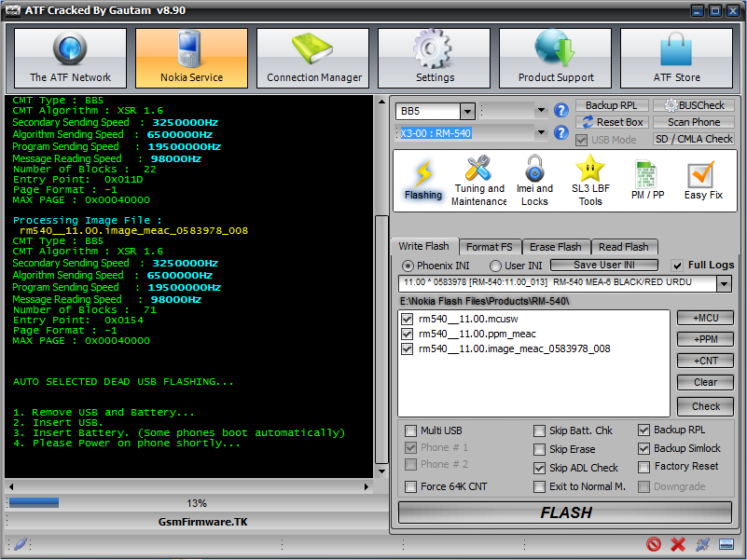Click the +CNT button
Viewport: 747px width, 560px height.
705,361
